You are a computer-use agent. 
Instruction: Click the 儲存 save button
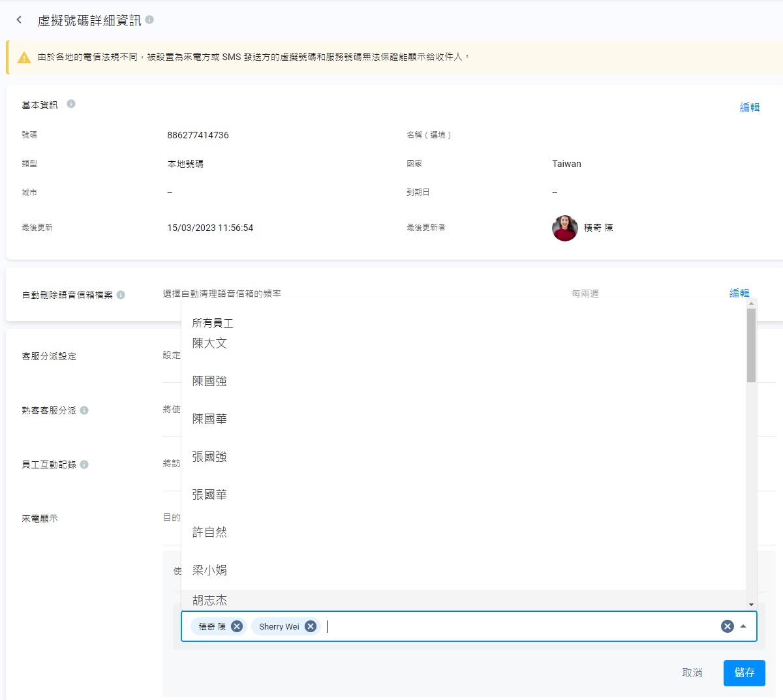click(744, 673)
